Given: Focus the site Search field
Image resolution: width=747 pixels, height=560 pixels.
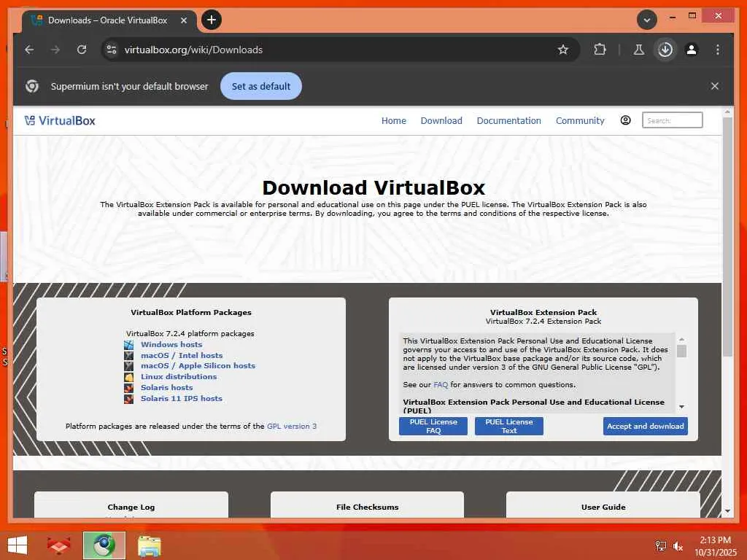Looking at the screenshot, I should click(672, 120).
